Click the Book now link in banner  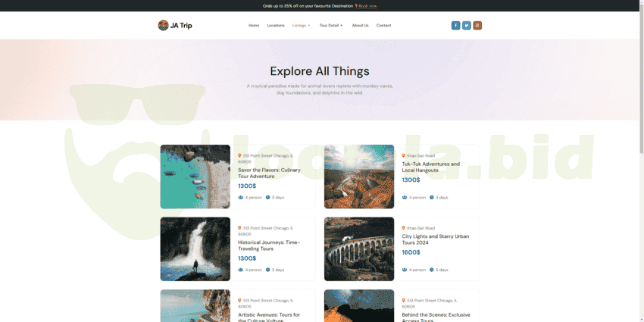click(x=367, y=6)
